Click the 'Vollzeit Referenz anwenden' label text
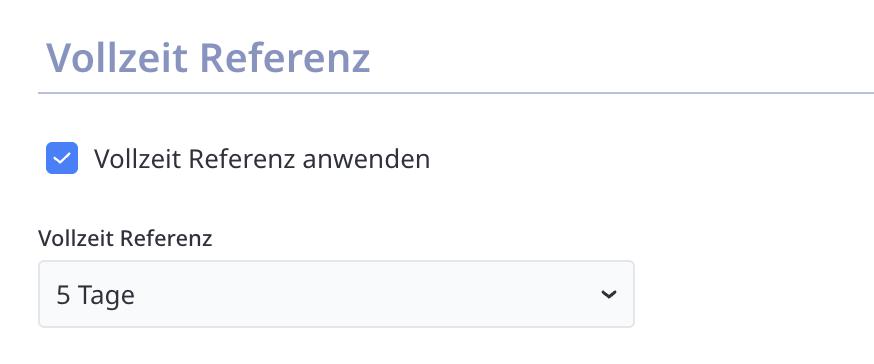The width and height of the screenshot is (874, 364). pyautogui.click(x=262, y=159)
